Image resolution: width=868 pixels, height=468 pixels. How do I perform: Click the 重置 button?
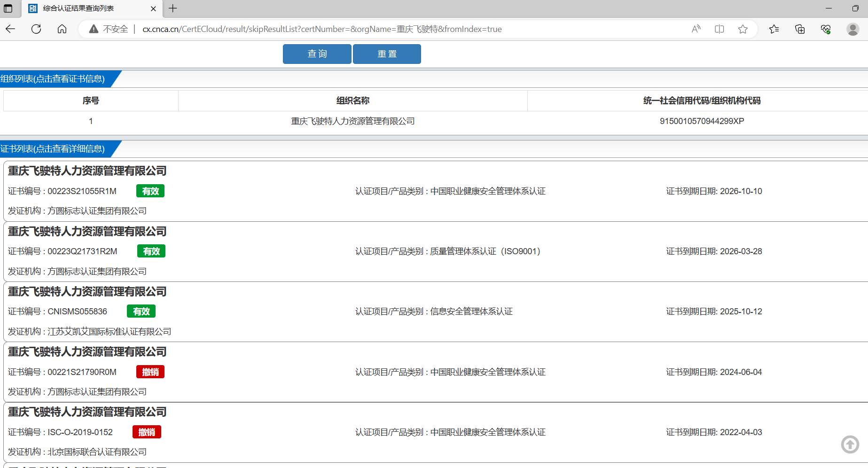[x=387, y=54]
